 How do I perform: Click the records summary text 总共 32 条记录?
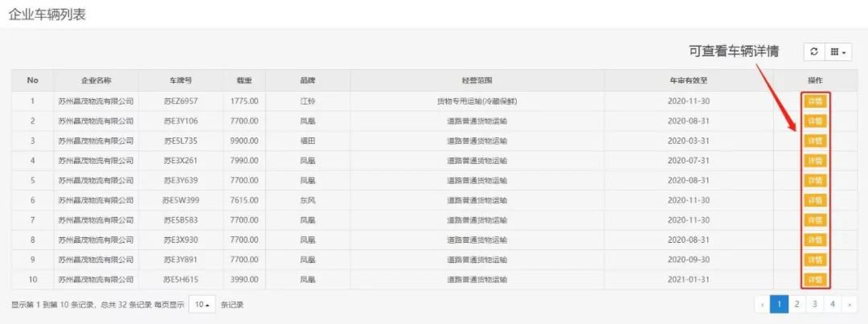click(125, 305)
